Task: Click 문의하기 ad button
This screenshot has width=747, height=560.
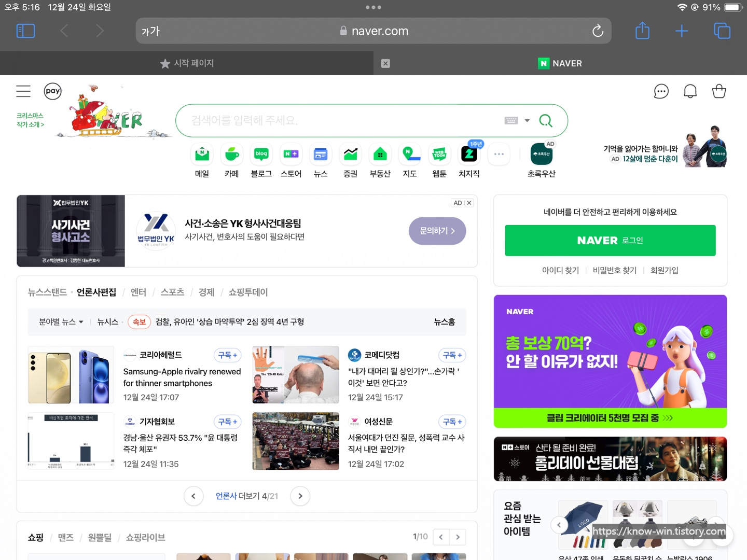Action: coord(437,231)
